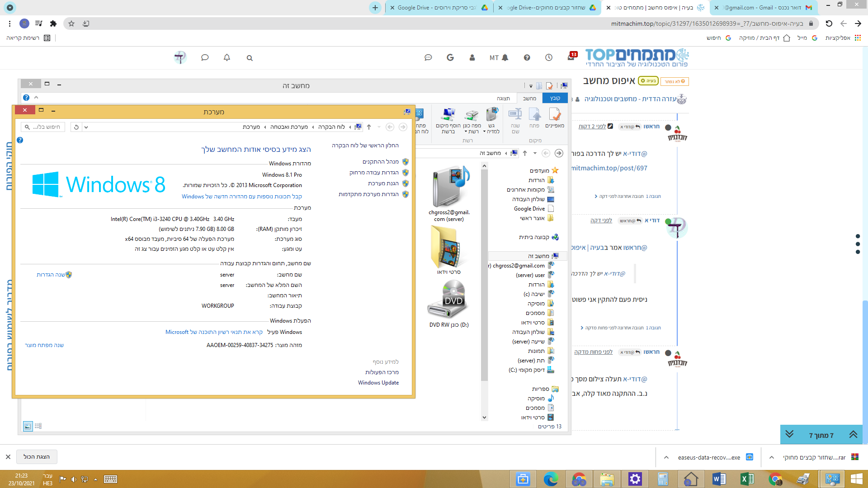This screenshot has width=868, height=488.
Task: Collapse the File Explorer ribbon chevron
Action: 36,98
